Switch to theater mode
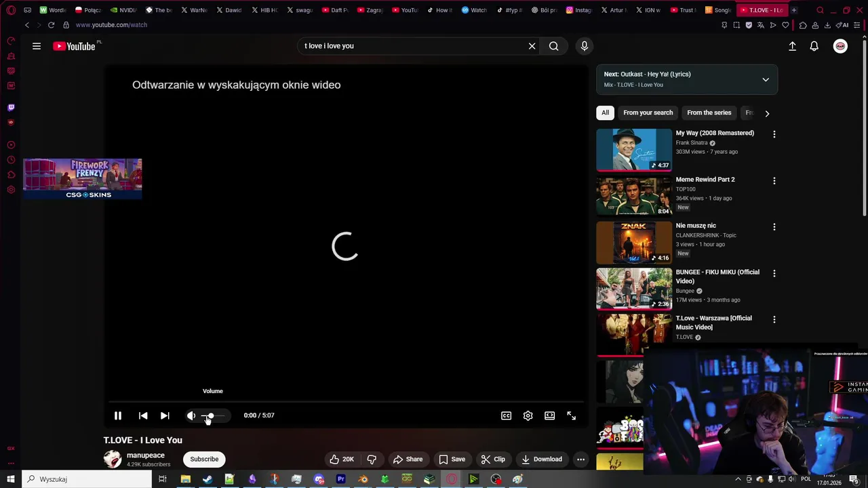This screenshot has height=488, width=868. [x=549, y=415]
